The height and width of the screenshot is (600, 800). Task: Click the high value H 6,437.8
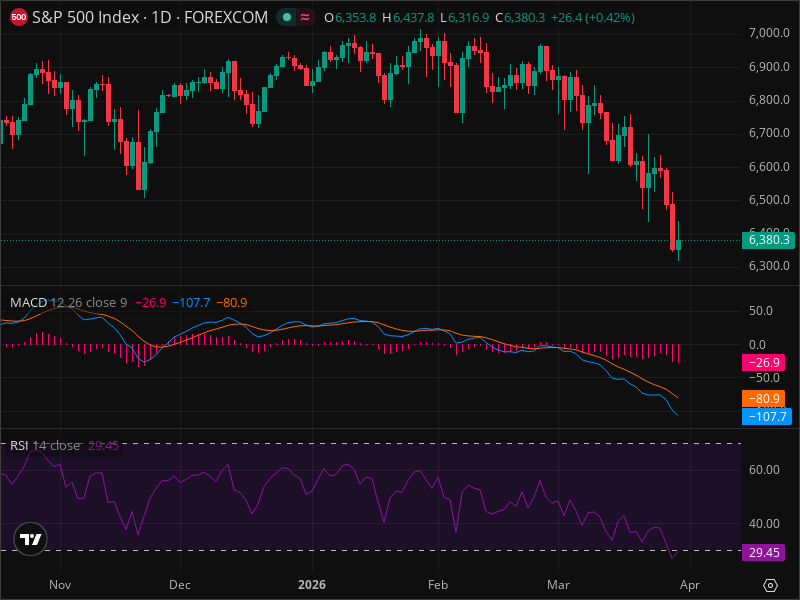click(408, 18)
